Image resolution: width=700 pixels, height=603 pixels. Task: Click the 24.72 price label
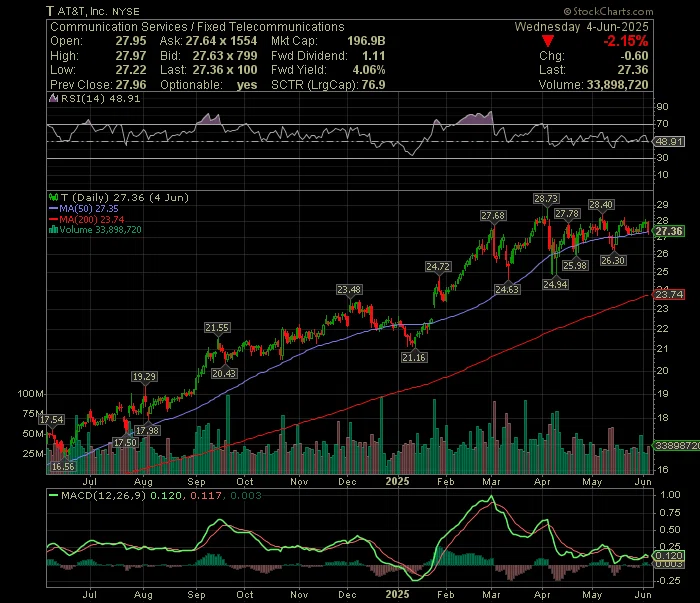[438, 267]
